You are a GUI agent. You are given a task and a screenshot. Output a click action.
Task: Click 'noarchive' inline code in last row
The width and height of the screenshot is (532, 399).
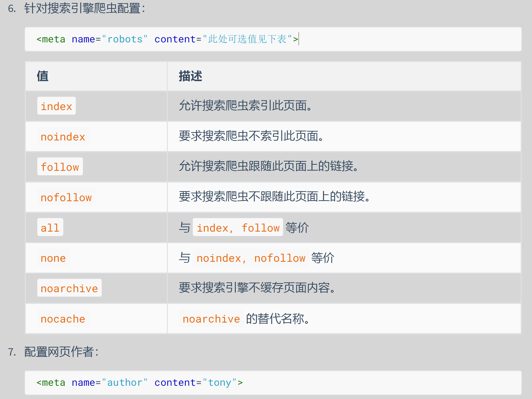(211, 319)
